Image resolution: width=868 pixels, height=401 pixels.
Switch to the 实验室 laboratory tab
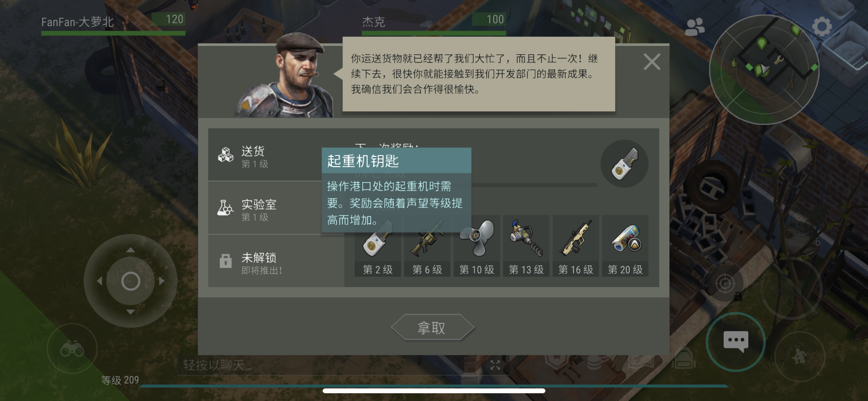[265, 208]
